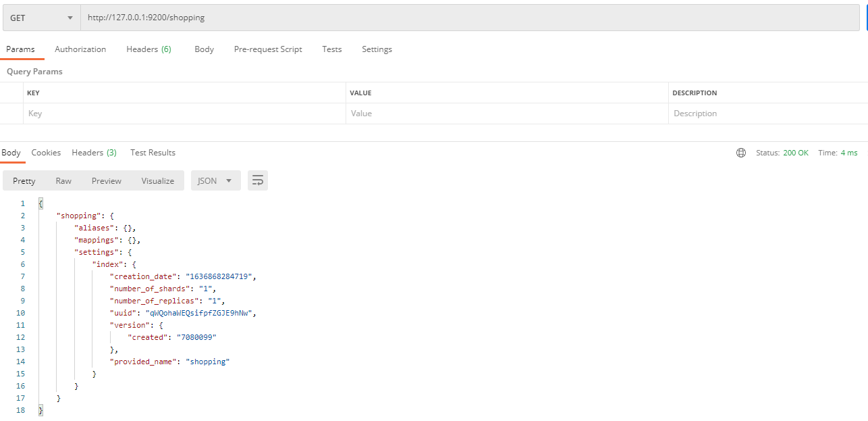The width and height of the screenshot is (868, 421).
Task: Click the query param Key field
Action: tap(184, 114)
